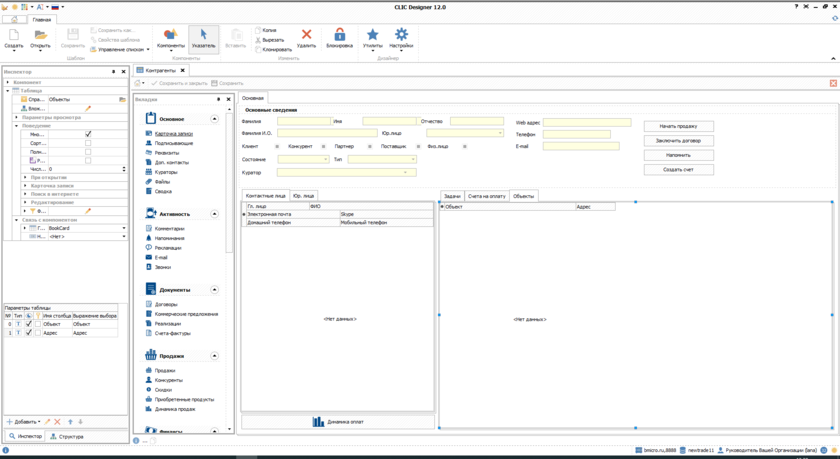The width and height of the screenshot is (840, 459).
Task: Switch to the Главная ribbon tab
Action: pyautogui.click(x=41, y=20)
